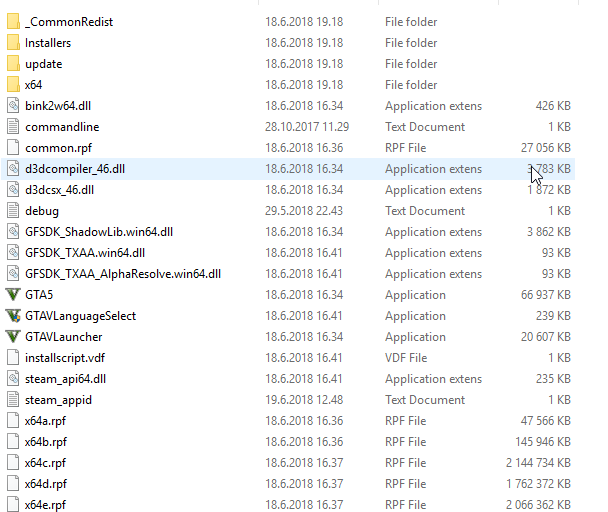The height and width of the screenshot is (512, 608).
Task: Click the Installers folder icon
Action: pyautogui.click(x=13, y=42)
